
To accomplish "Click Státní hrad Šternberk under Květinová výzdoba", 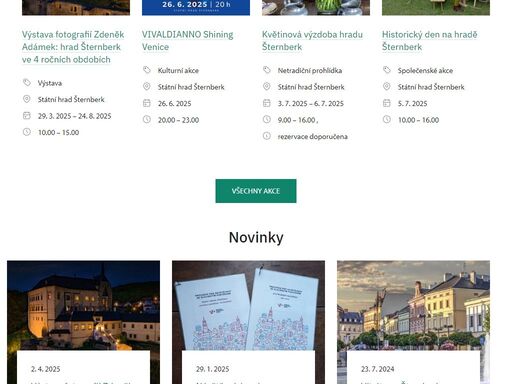I will (311, 87).
